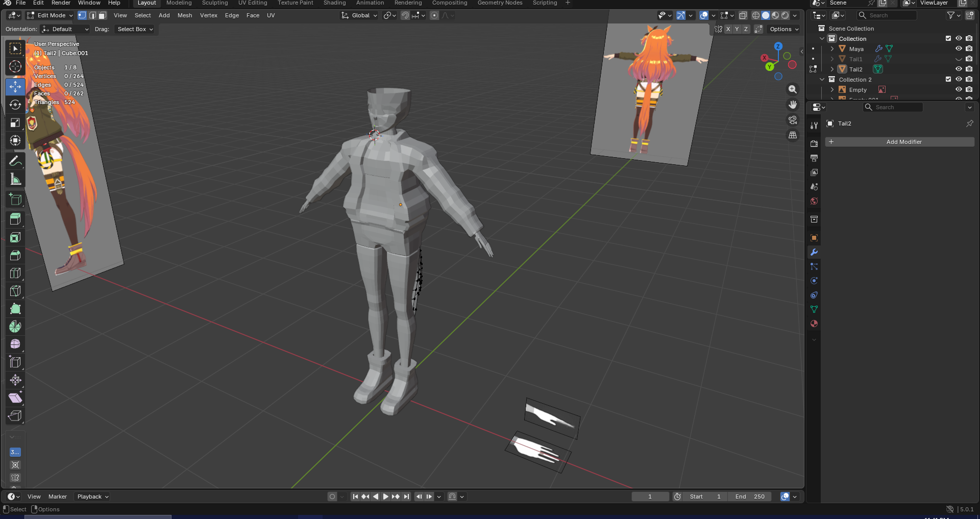Click the viewport zoom magnifier icon
The image size is (980, 519).
(x=792, y=89)
